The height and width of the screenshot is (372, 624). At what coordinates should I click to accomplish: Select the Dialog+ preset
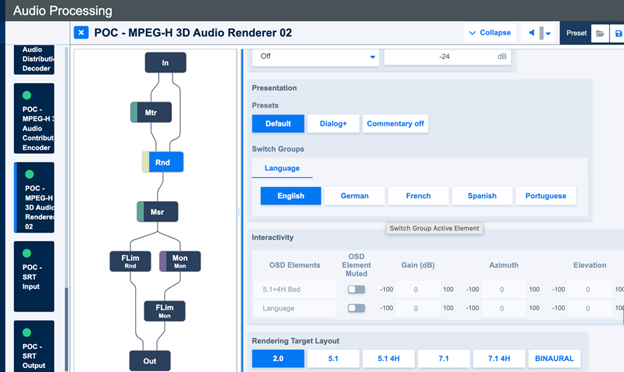pos(333,124)
